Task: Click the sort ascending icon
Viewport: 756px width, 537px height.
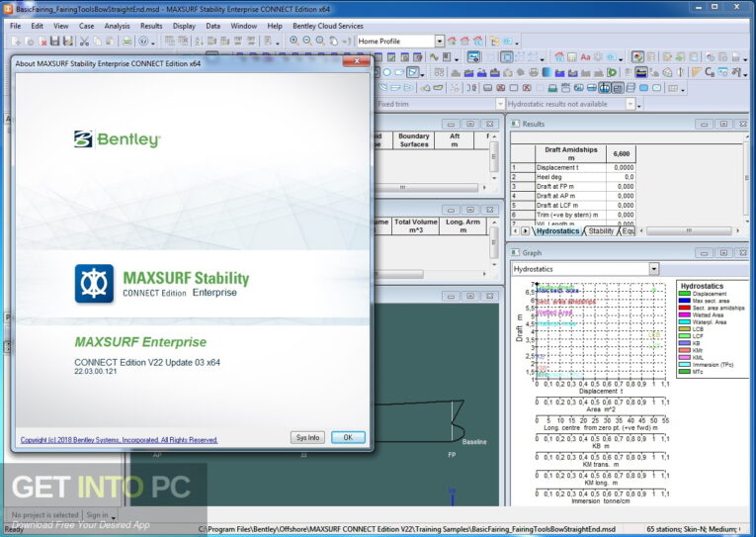Action: [x=199, y=42]
